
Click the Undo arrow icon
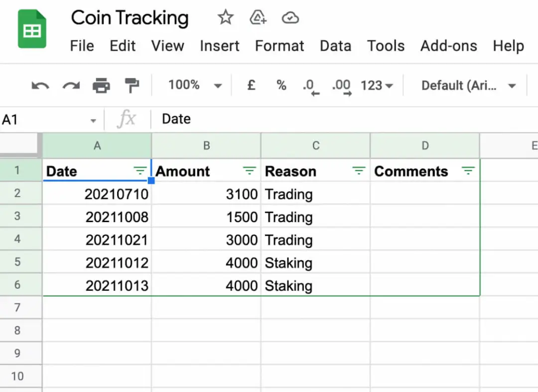pyautogui.click(x=40, y=86)
